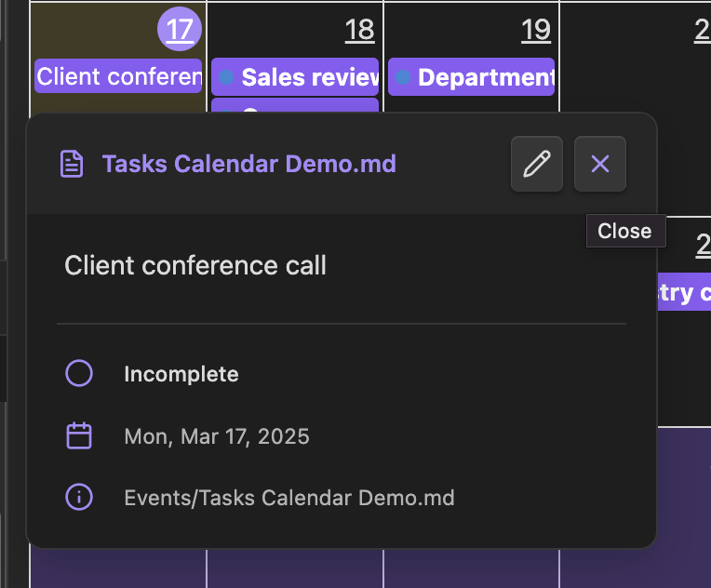This screenshot has height=588, width=711.
Task: Open the Department event on day 19
Action: click(471, 76)
